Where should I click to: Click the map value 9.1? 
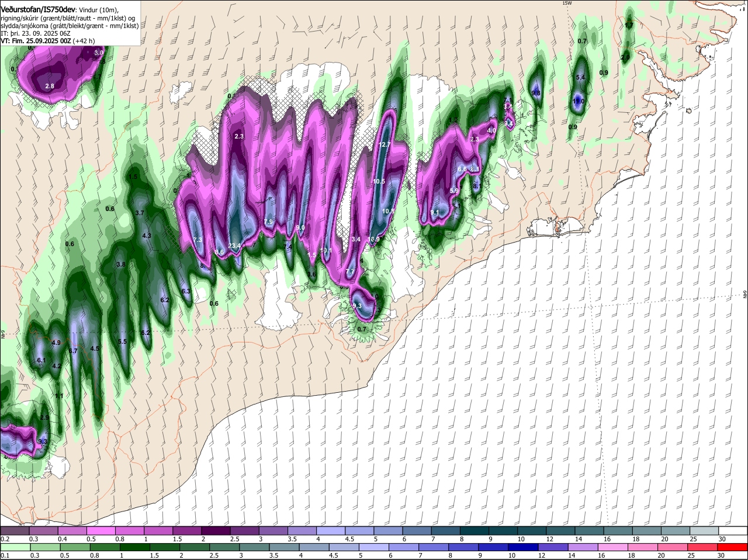coord(435,212)
